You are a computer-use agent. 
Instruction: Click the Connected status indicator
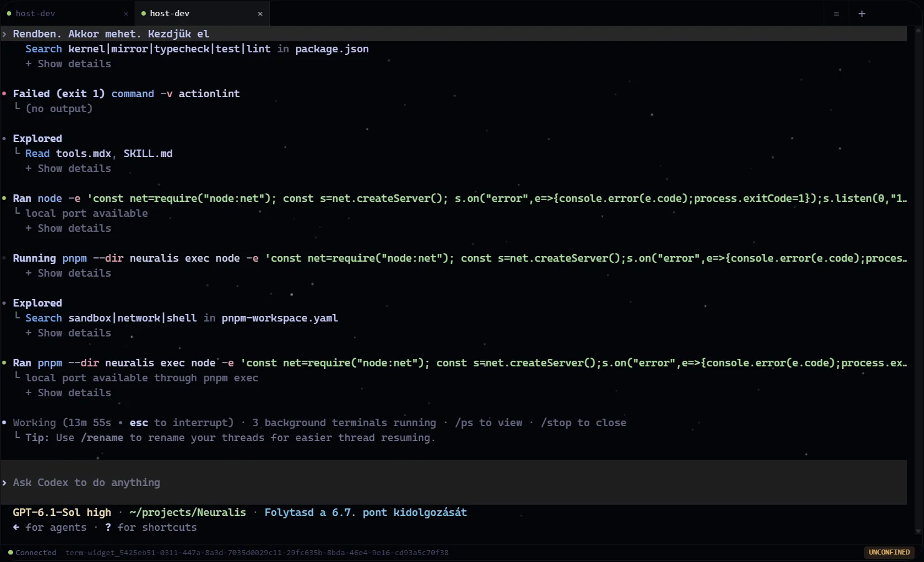(32, 553)
